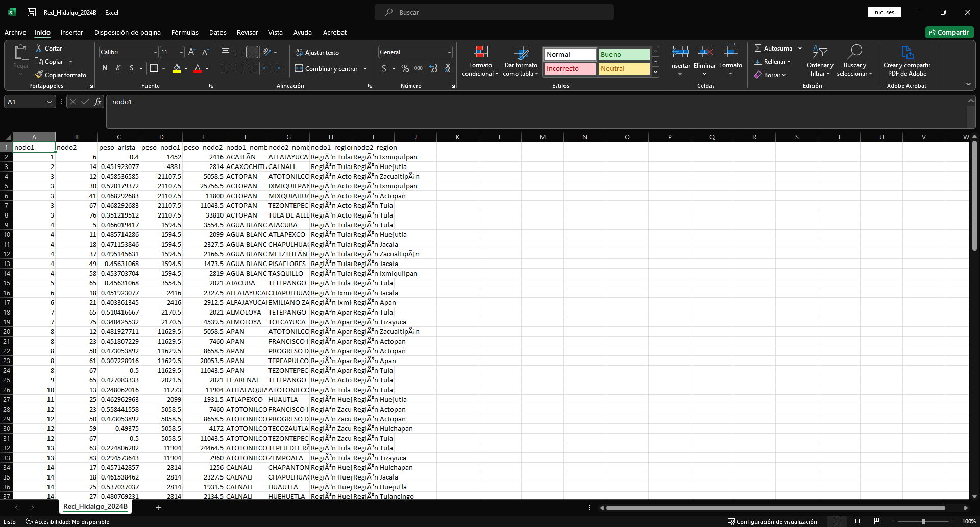Click the zoom slider handle

923,521
